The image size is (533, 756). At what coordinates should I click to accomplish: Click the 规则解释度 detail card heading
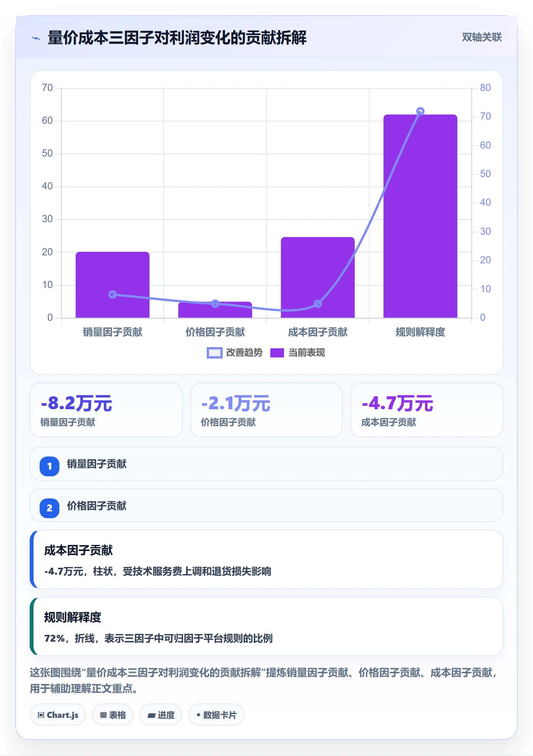[x=73, y=617]
